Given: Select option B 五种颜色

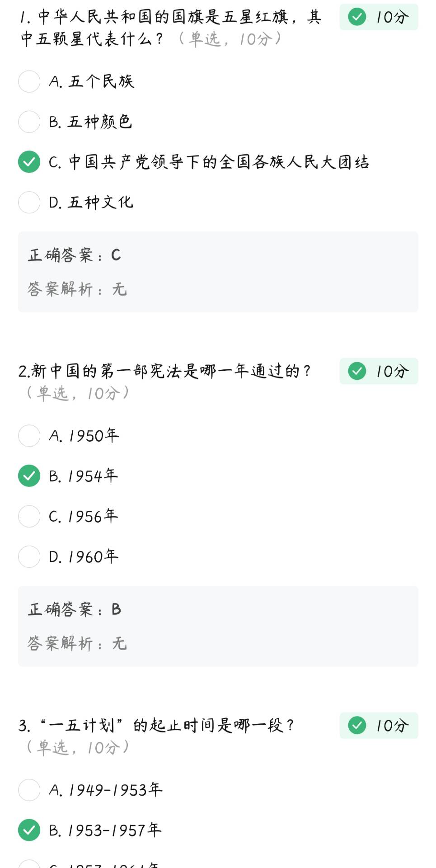Looking at the screenshot, I should pyautogui.click(x=29, y=122).
